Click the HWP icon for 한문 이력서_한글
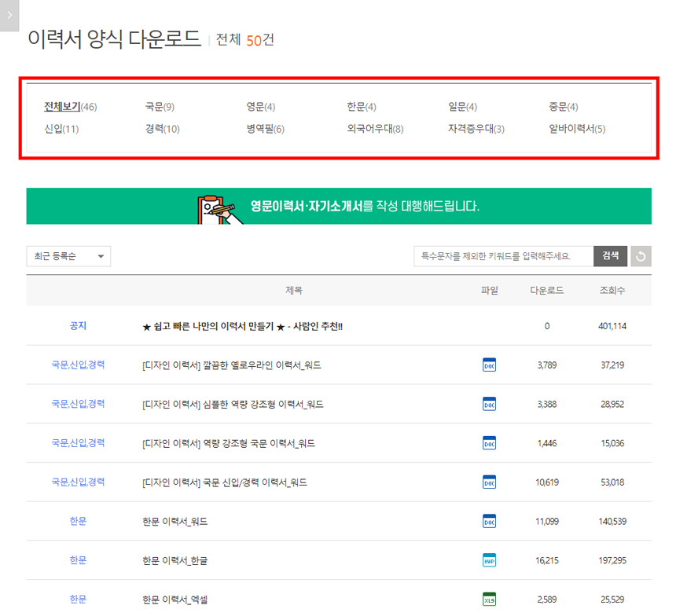 (x=489, y=560)
